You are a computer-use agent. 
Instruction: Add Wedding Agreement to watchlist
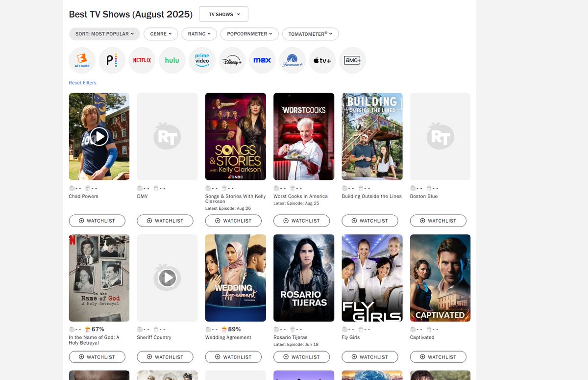click(x=233, y=357)
